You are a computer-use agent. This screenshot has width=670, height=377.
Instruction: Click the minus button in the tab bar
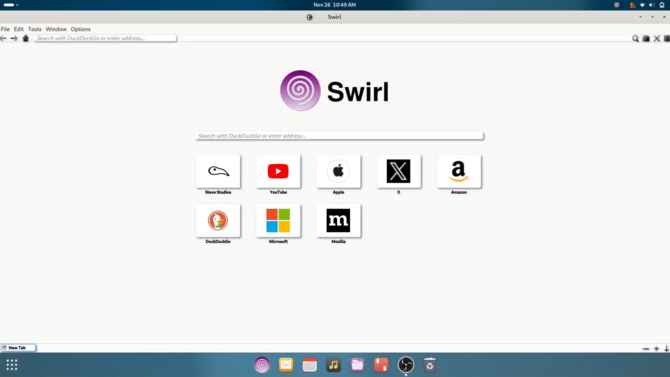[x=646, y=349]
